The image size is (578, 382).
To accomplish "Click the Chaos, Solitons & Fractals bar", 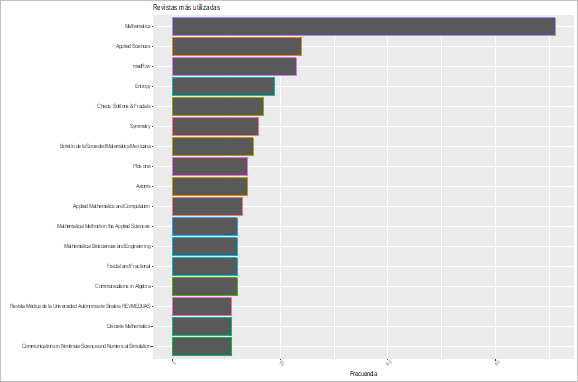I will 218,106.
